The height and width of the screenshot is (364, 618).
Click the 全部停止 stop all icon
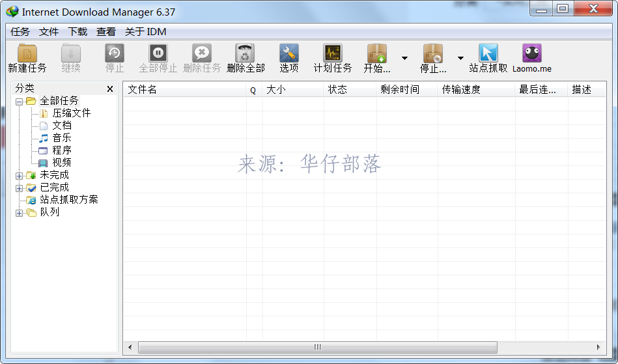pos(158,53)
